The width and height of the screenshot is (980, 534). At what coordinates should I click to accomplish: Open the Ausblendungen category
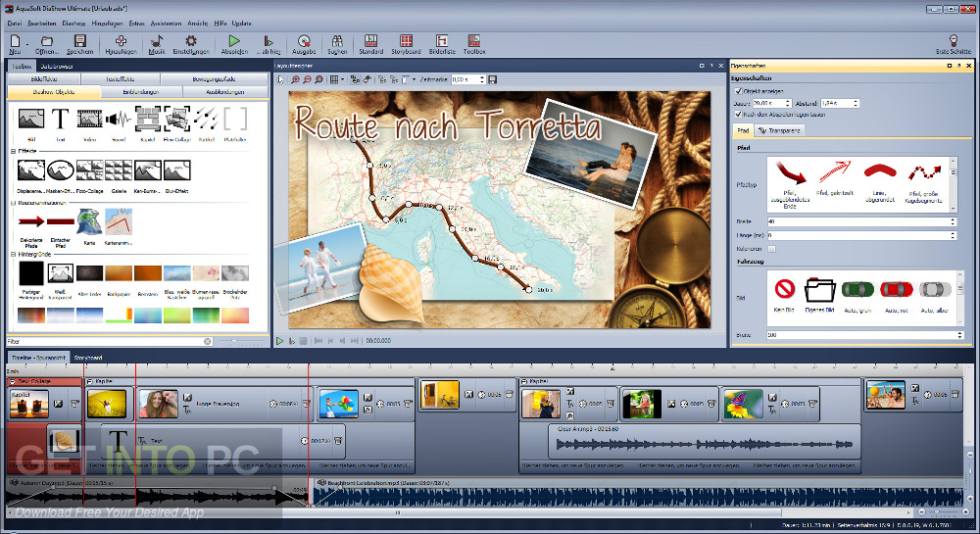pyautogui.click(x=225, y=92)
